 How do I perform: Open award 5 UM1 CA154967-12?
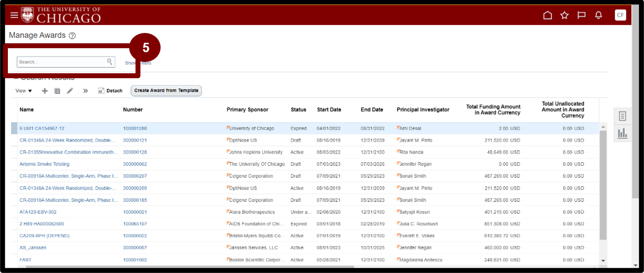point(42,128)
